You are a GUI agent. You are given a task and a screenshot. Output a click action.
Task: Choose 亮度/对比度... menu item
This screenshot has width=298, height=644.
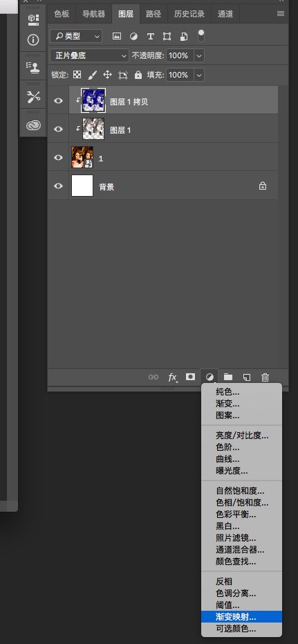pos(241,436)
